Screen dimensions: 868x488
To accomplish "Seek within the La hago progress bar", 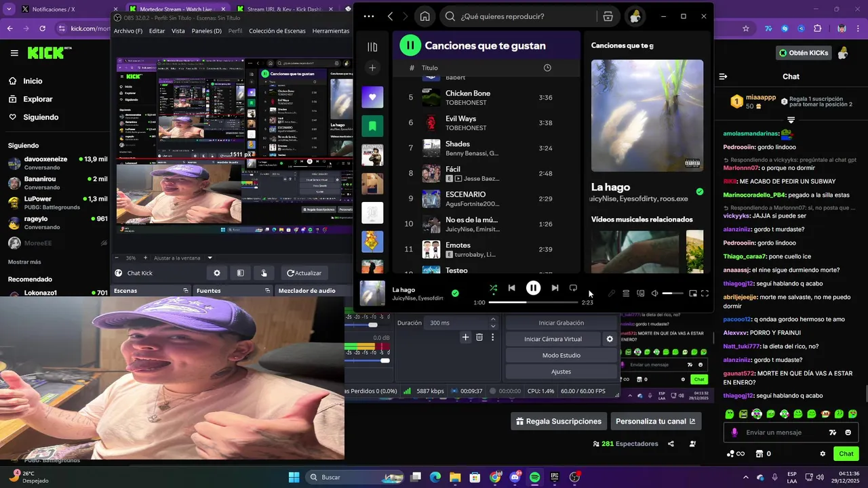I will tap(533, 302).
